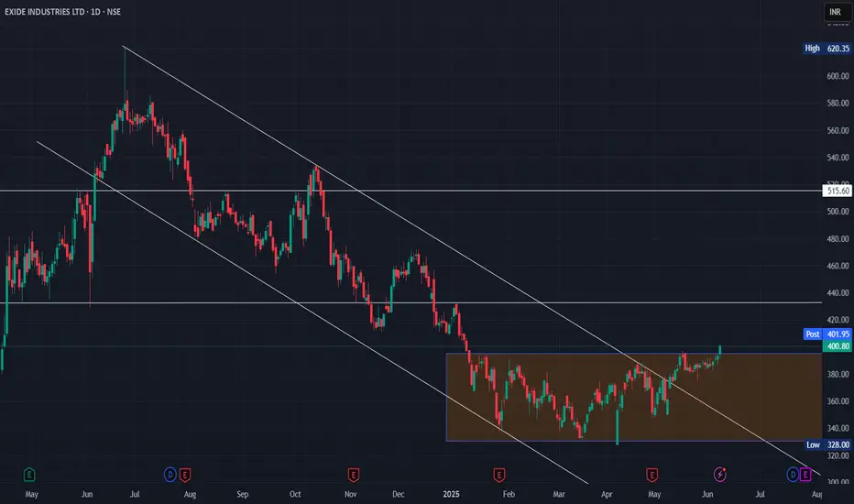
Task: Click the 360.00 price scale value
Action: (838, 401)
